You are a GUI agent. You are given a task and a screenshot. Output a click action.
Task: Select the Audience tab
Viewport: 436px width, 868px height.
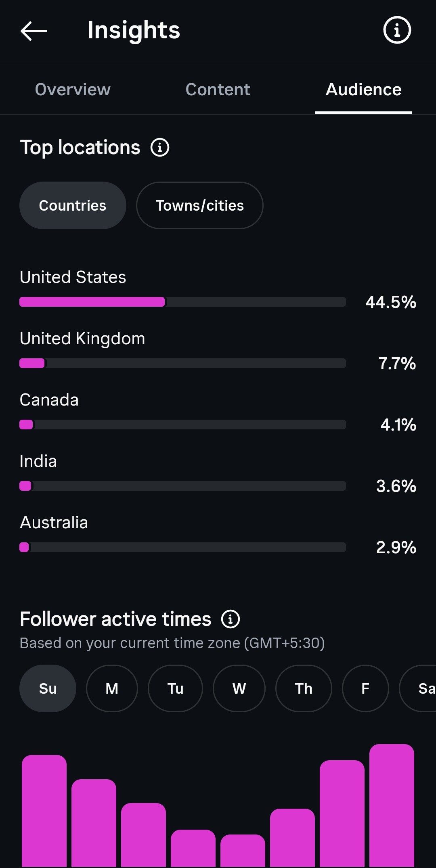[363, 89]
